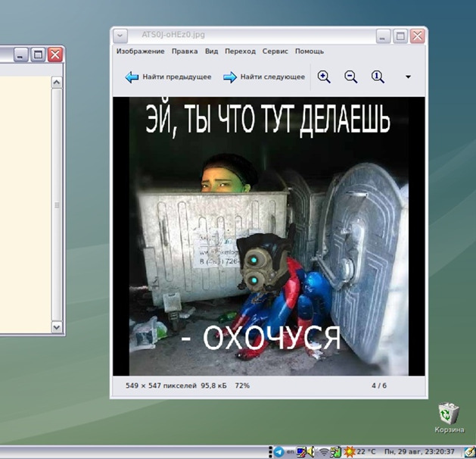Open the Переход menu
The width and height of the screenshot is (476, 459).
tap(240, 52)
